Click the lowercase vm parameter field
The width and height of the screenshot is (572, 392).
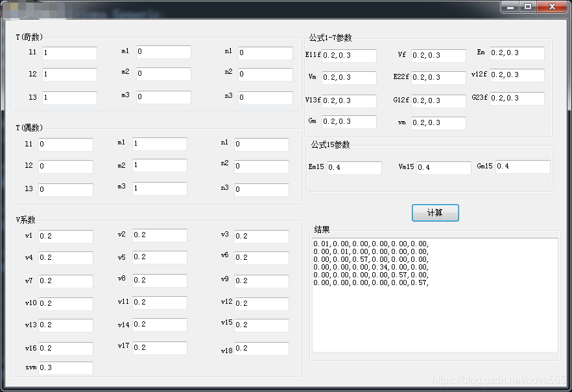click(x=438, y=123)
